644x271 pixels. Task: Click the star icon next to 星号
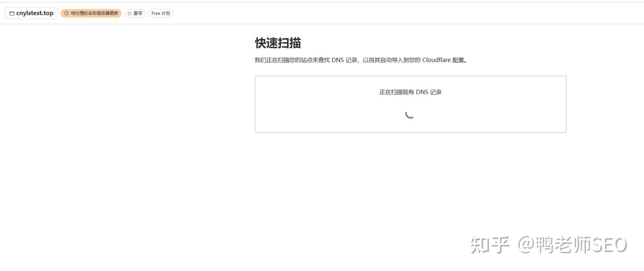[x=129, y=13]
